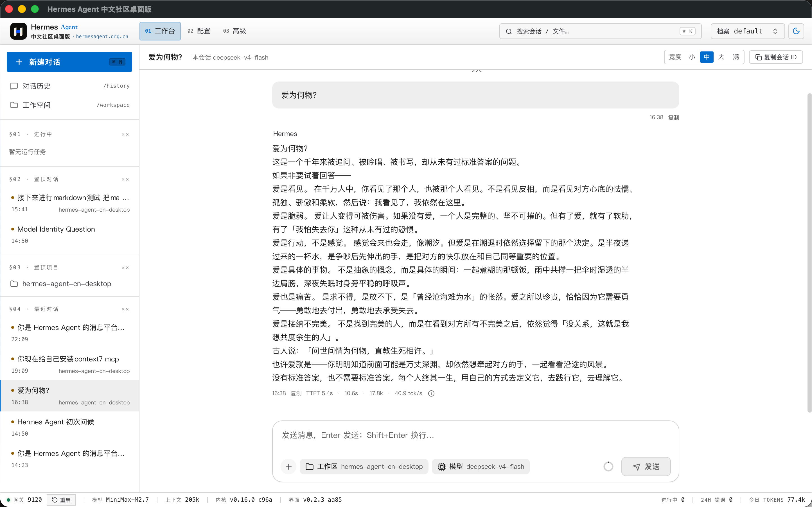Start a new chat with 新建对话
The width and height of the screenshot is (812, 507).
(x=69, y=62)
